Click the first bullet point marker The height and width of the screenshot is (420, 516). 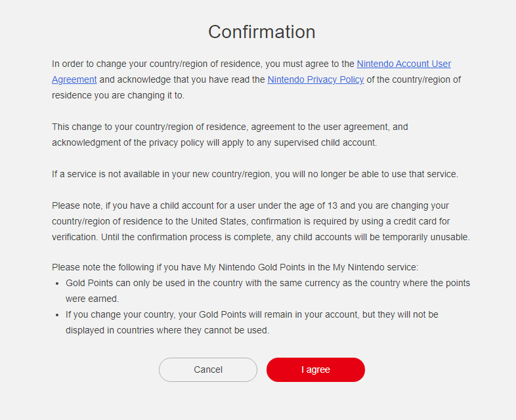coord(57,283)
